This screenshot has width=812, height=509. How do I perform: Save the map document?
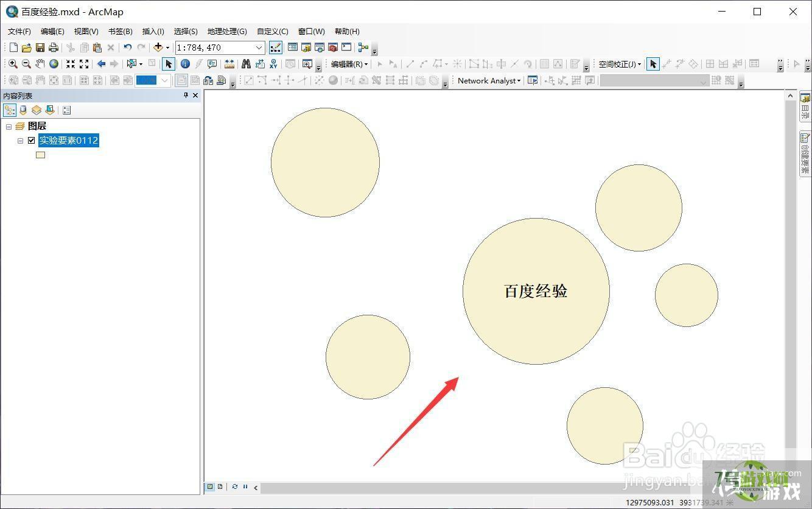click(x=40, y=47)
